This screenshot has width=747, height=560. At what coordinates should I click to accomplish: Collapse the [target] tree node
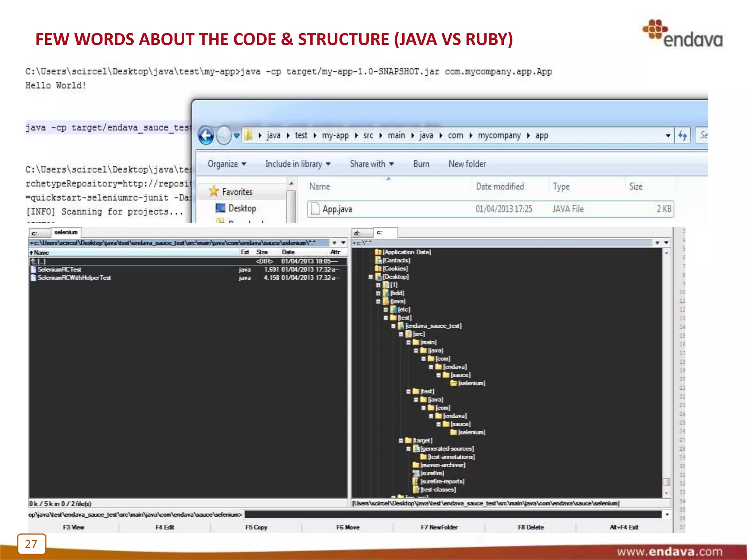coord(401,441)
